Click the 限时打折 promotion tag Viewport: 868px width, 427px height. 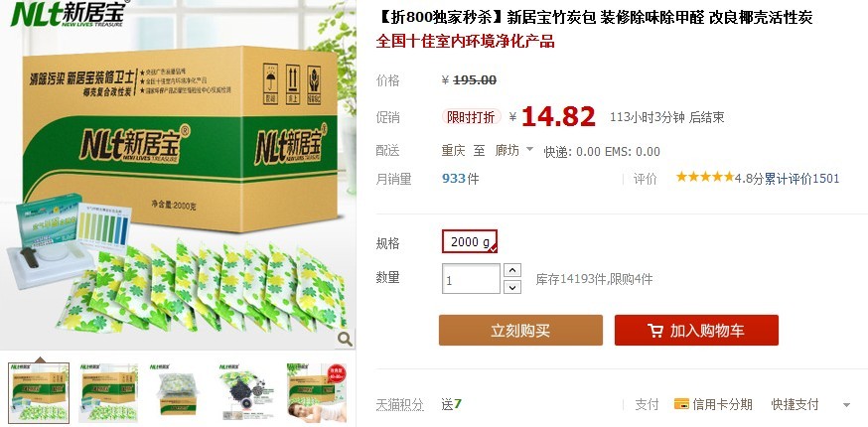(x=471, y=117)
